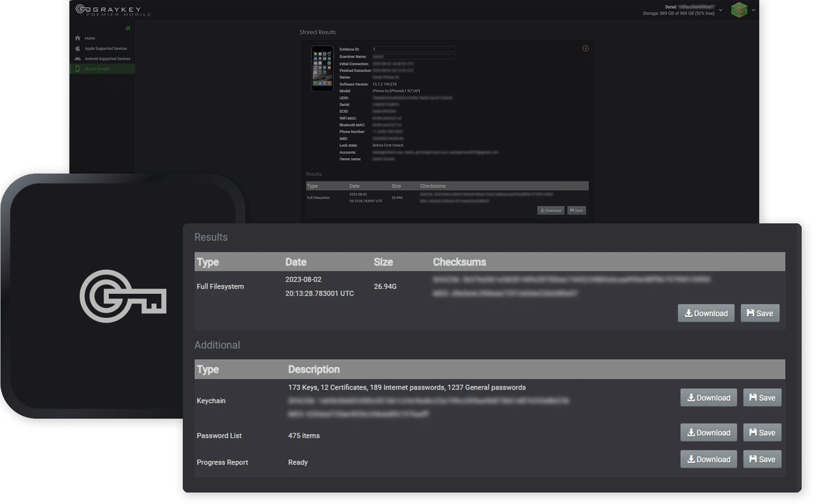Click the software version "15.7.2 19H218"
Screen dimensions: 824x504
[384, 84]
